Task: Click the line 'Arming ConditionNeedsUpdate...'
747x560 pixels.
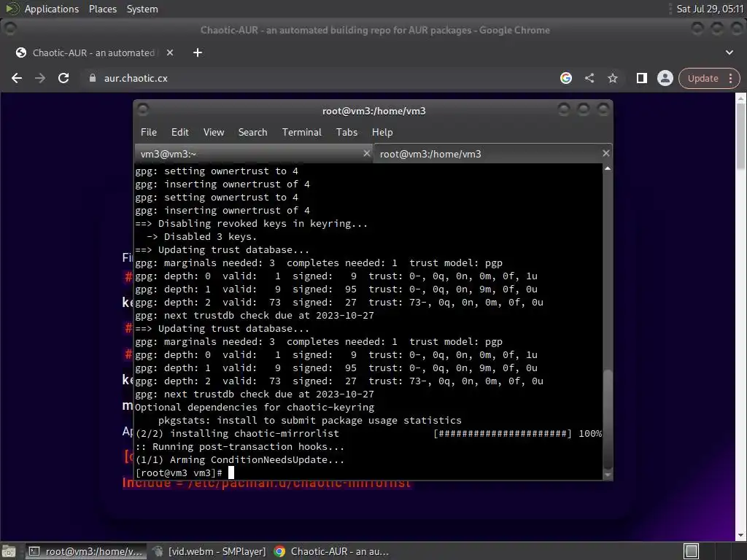Action: point(258,460)
